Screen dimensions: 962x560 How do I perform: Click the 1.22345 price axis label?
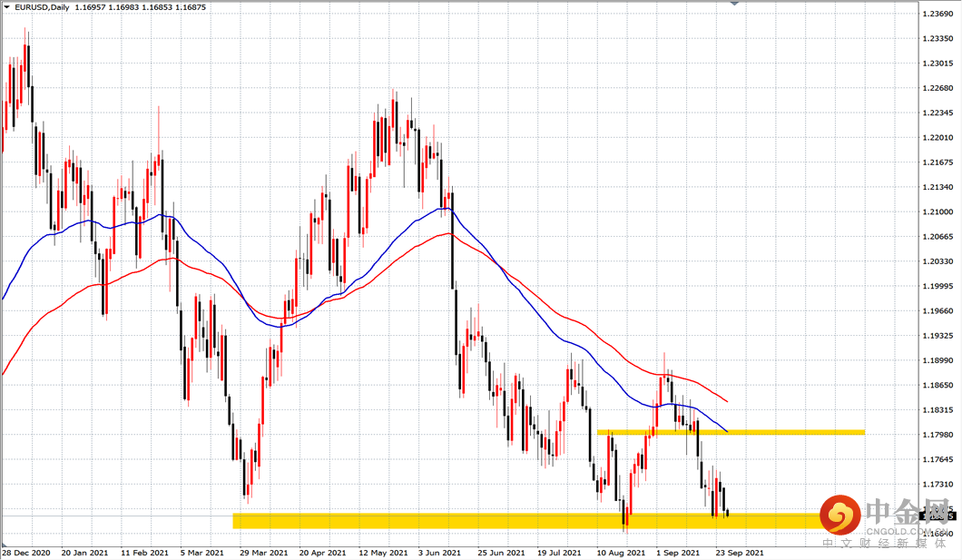(x=937, y=113)
